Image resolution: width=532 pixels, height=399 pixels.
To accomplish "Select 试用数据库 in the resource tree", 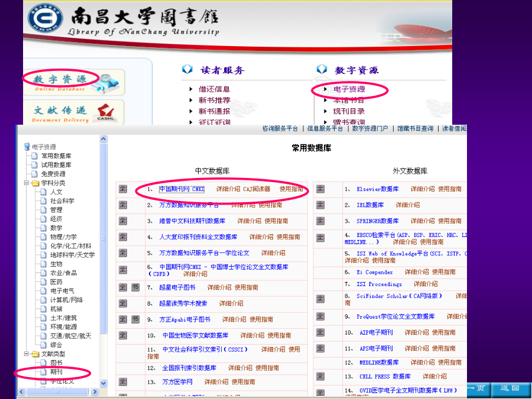I will pos(56,165).
